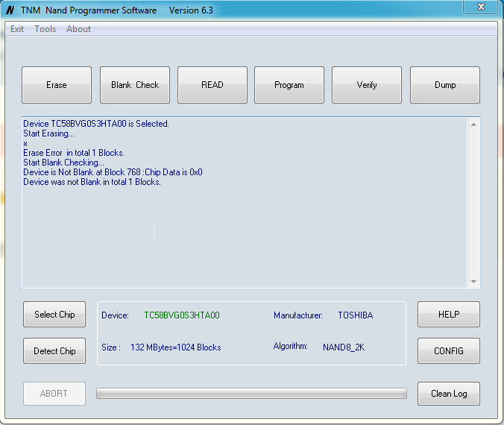Screen dimensions: 504x425
Task: Click the log scrollbar down arrow
Action: 473,281
